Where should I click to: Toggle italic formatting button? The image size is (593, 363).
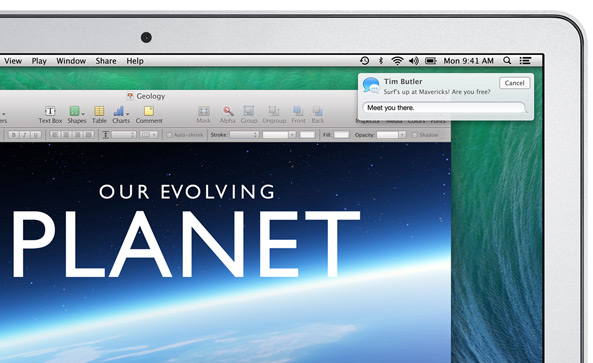[x=25, y=135]
